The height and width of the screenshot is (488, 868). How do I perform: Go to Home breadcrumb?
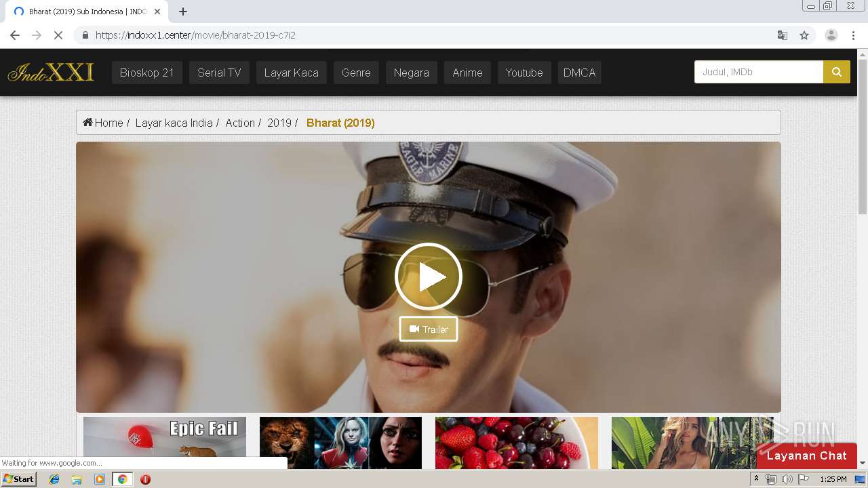(x=103, y=123)
